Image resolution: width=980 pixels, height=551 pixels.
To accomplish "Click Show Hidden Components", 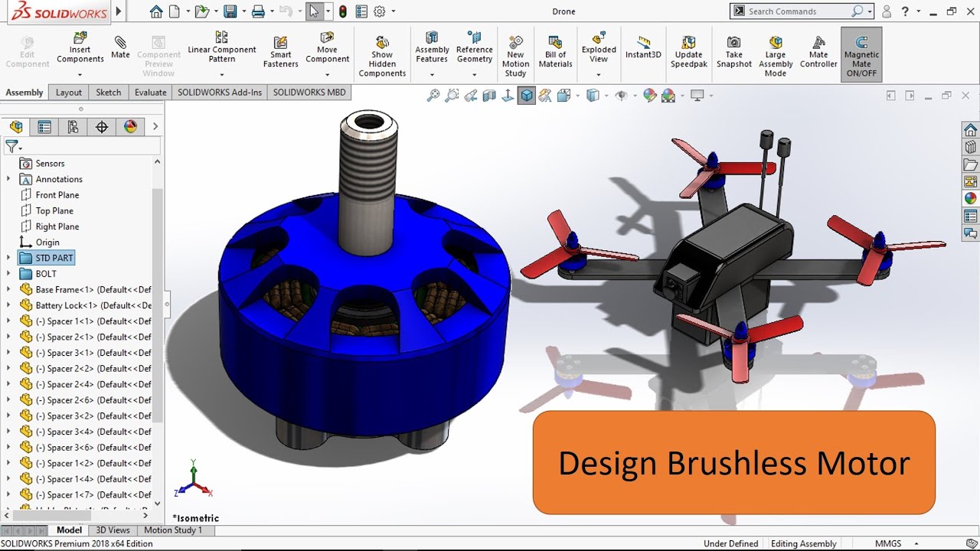I will pos(382,56).
